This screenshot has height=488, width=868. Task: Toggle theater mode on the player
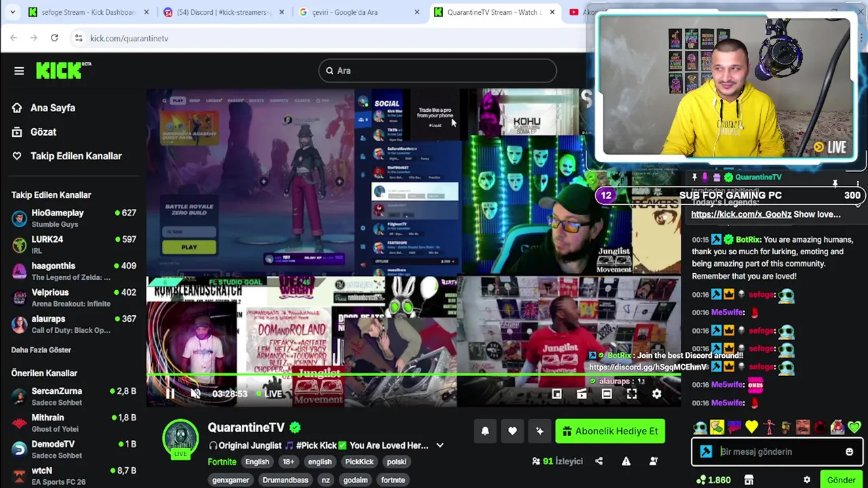(x=607, y=394)
